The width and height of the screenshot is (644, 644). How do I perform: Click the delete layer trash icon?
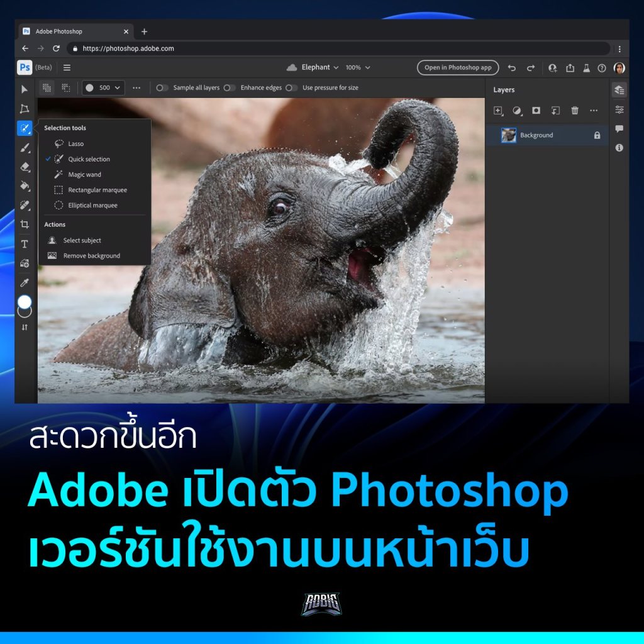tap(574, 111)
